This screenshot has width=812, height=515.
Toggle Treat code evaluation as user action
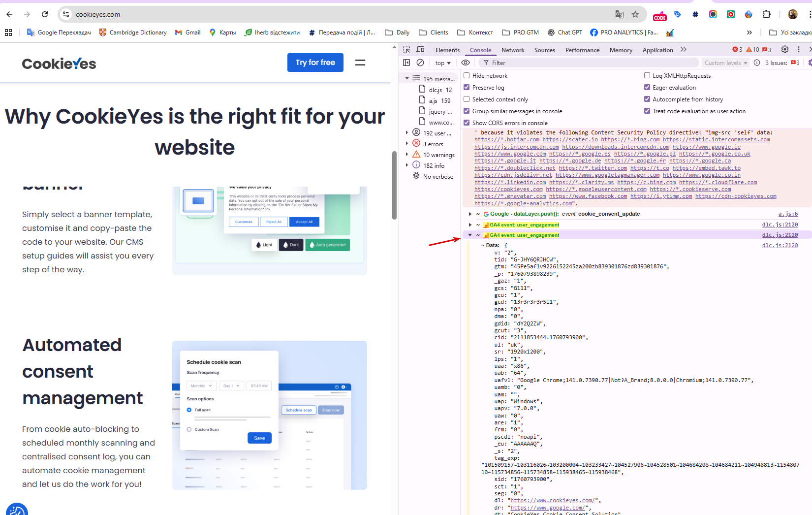tap(647, 111)
